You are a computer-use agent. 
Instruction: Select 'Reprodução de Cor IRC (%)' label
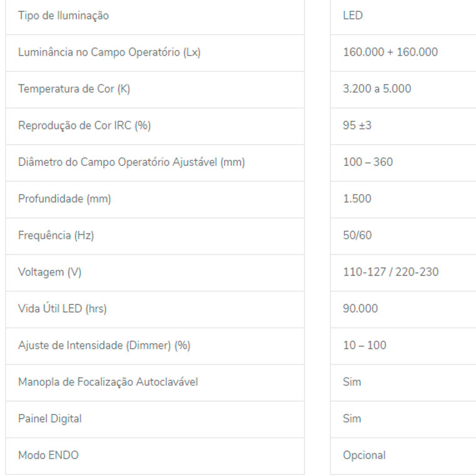click(85, 126)
